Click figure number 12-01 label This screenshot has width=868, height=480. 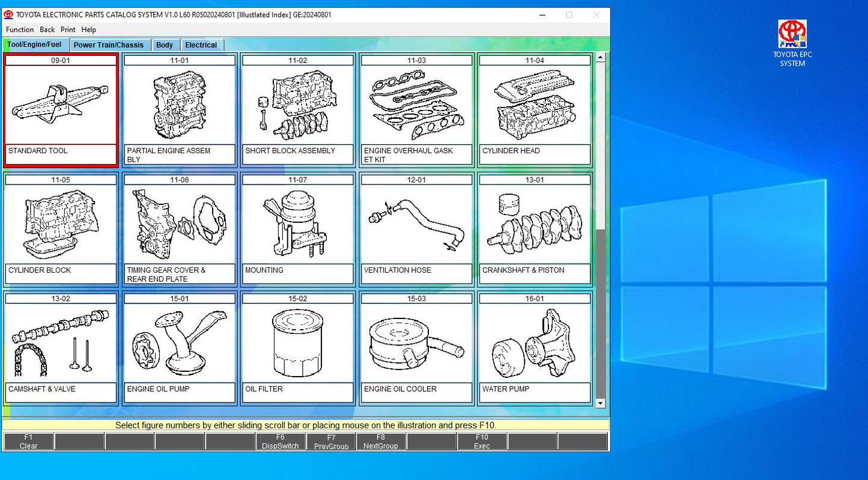pos(416,180)
